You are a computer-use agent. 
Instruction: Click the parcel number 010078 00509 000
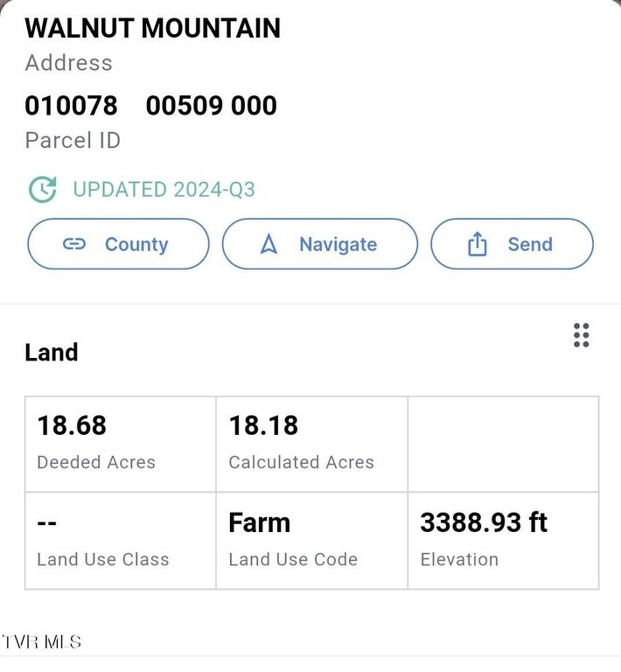point(150,106)
